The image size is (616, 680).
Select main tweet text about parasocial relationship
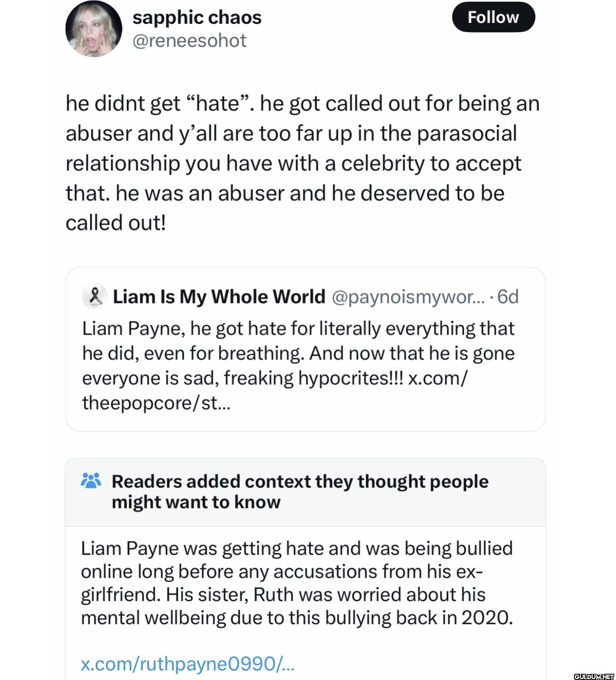pos(302,163)
